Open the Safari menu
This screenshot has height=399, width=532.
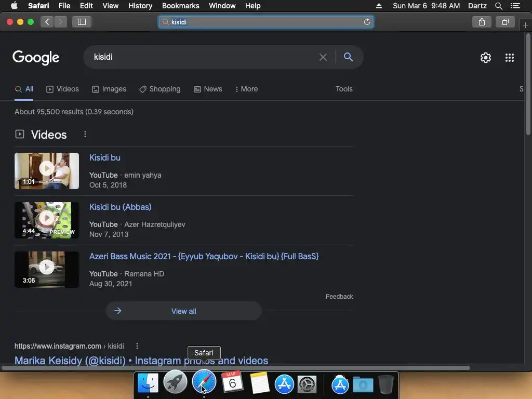point(38,6)
